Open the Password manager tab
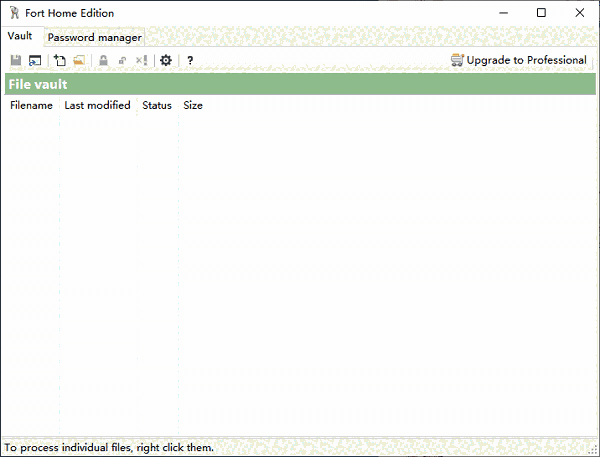 [95, 38]
